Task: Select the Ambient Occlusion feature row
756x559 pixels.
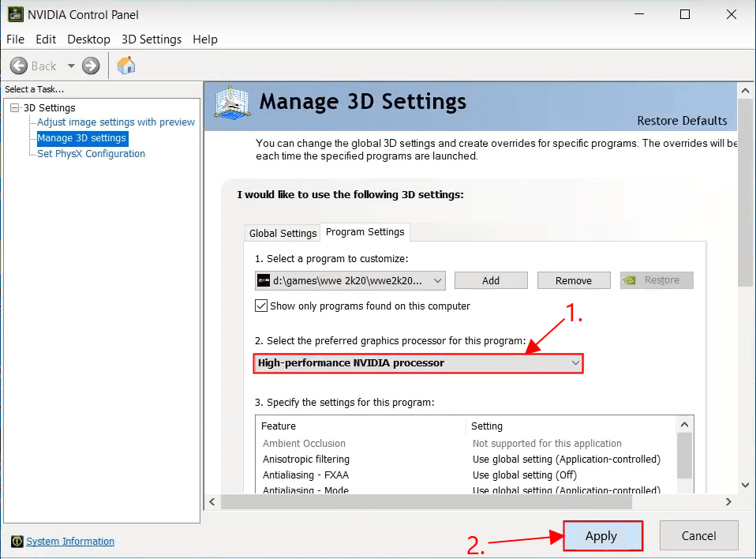Action: [x=465, y=443]
